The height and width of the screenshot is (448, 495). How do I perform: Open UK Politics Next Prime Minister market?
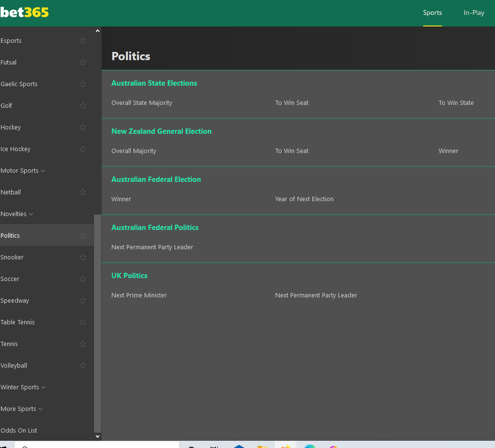[139, 295]
